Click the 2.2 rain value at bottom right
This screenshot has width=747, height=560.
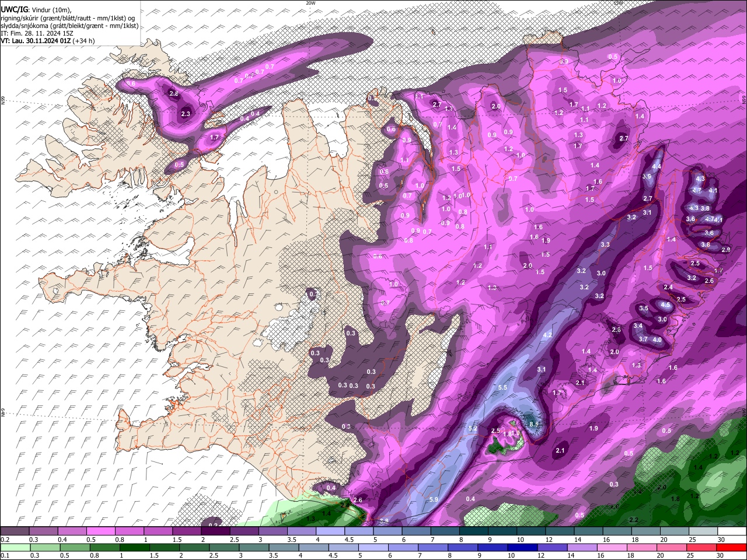[634, 520]
